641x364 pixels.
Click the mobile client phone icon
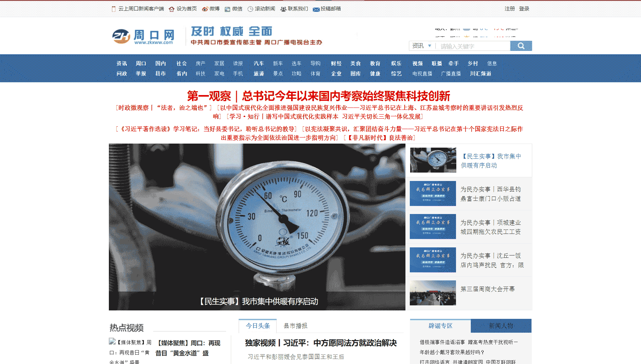[114, 9]
